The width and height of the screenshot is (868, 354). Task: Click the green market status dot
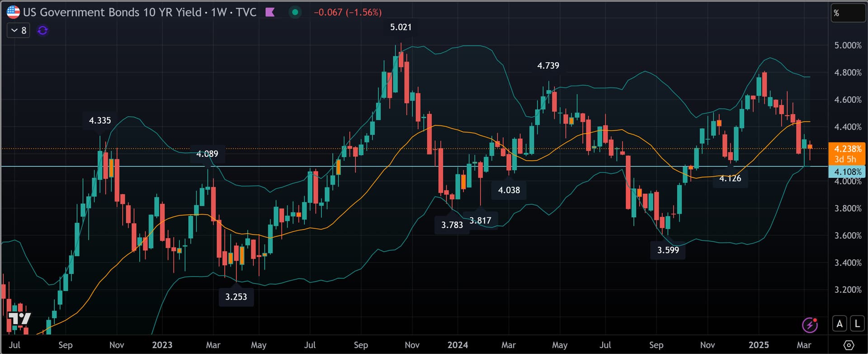pyautogui.click(x=295, y=12)
